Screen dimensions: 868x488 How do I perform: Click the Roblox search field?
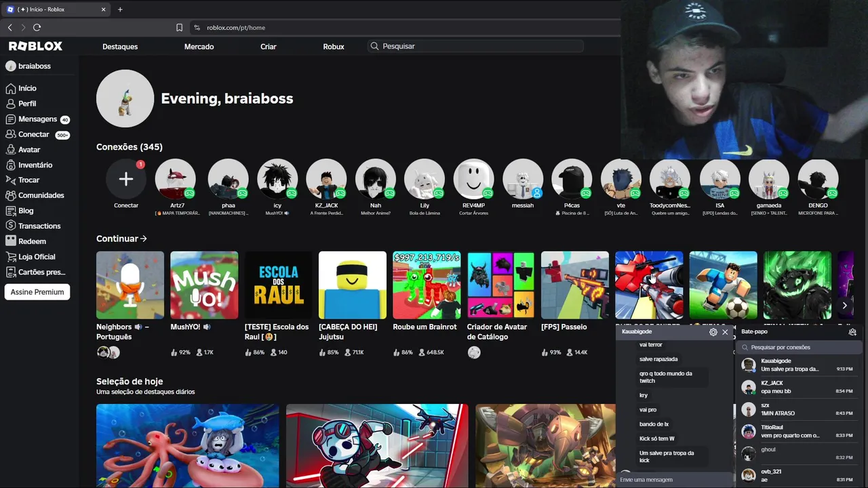pyautogui.click(x=475, y=46)
